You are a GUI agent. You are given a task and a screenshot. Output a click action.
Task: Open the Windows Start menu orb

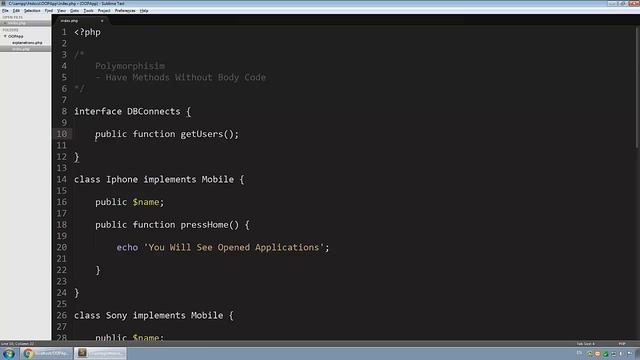[9, 353]
